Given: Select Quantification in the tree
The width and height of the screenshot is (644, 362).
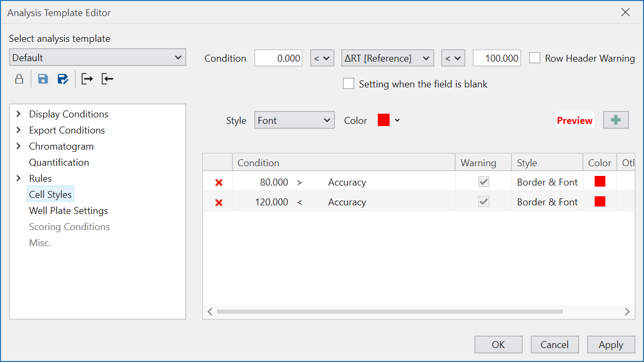Looking at the screenshot, I should tap(59, 162).
